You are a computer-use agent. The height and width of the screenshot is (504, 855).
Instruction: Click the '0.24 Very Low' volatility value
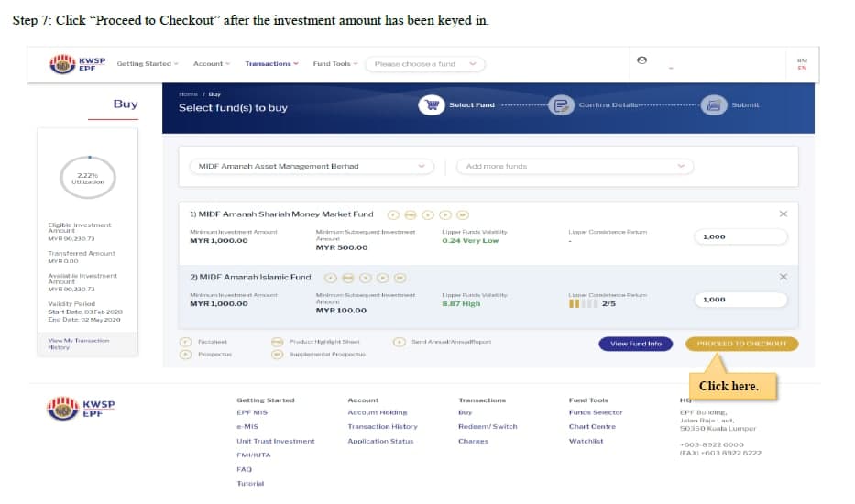click(470, 240)
